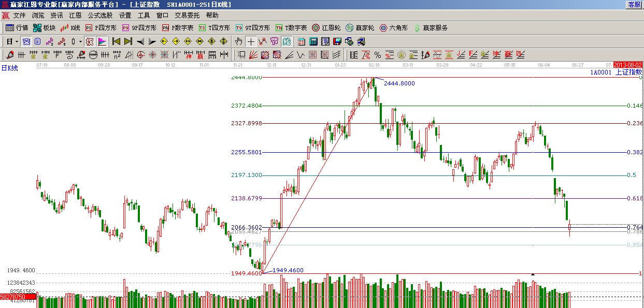Toggle the blue chart overlay button beside period selector
Image resolution: width=644 pixels, height=308 pixels.
26,41
